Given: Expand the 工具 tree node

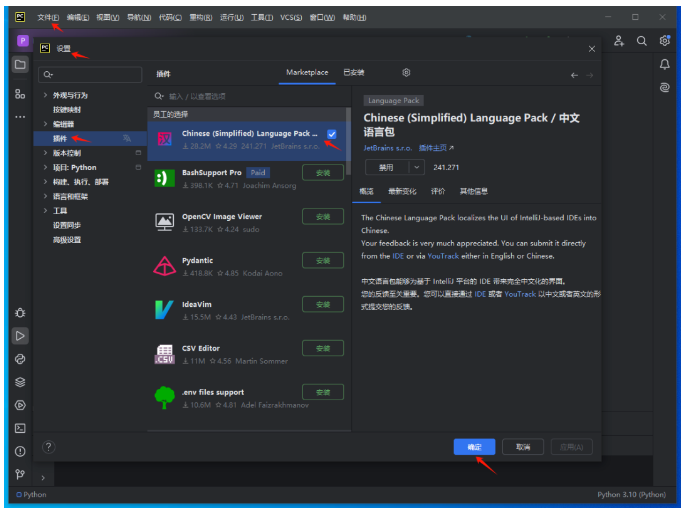Looking at the screenshot, I should coord(45,211).
